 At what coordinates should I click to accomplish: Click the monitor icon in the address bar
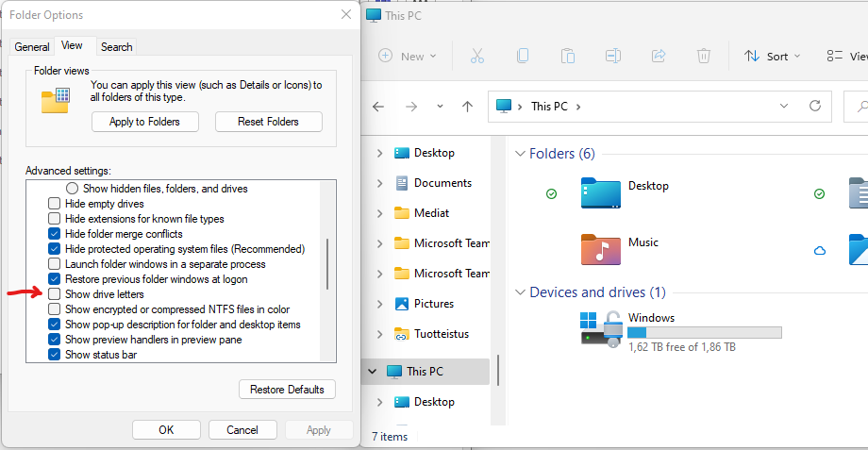(504, 107)
